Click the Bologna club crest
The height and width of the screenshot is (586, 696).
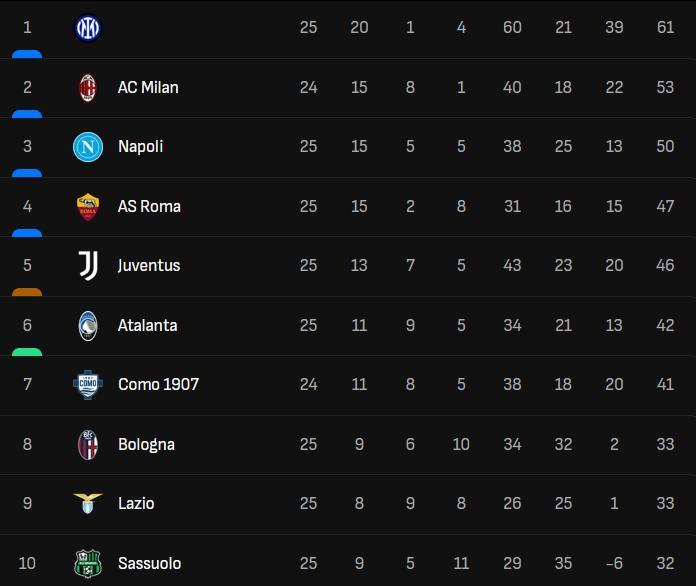pos(88,444)
